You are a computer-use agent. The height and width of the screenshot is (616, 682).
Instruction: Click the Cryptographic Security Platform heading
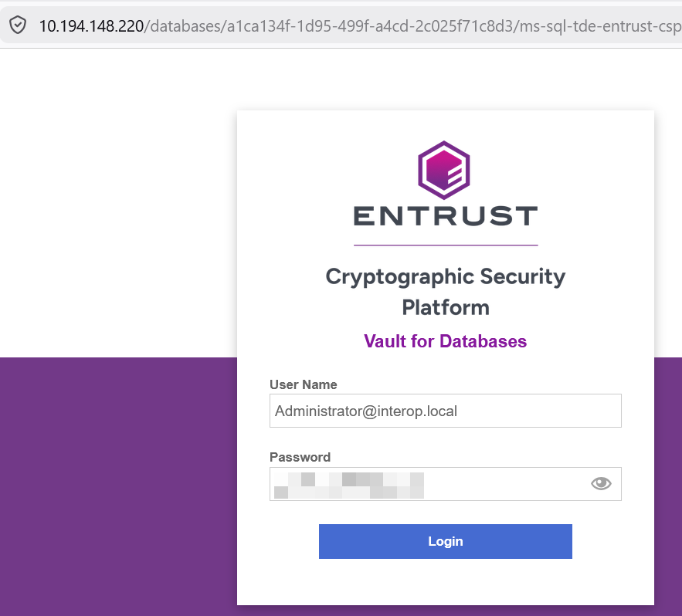[445, 292]
